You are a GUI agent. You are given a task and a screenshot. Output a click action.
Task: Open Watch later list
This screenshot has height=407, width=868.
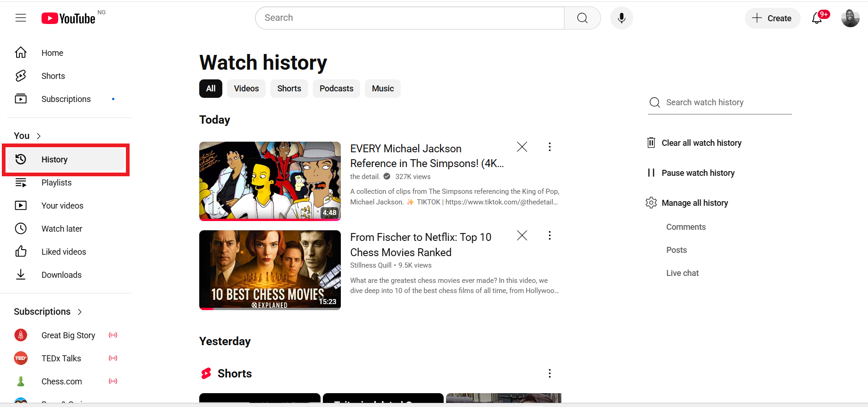[x=65, y=229]
